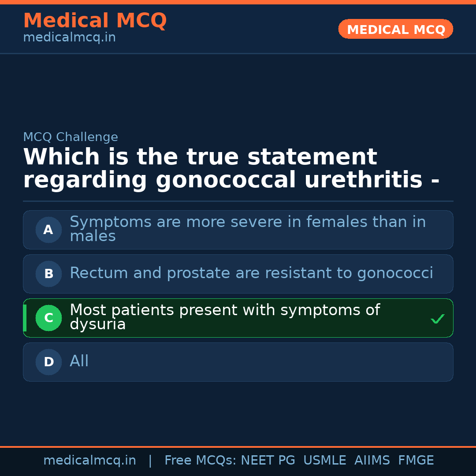
Task: Click the green checkmark on option C
Action: tap(437, 319)
